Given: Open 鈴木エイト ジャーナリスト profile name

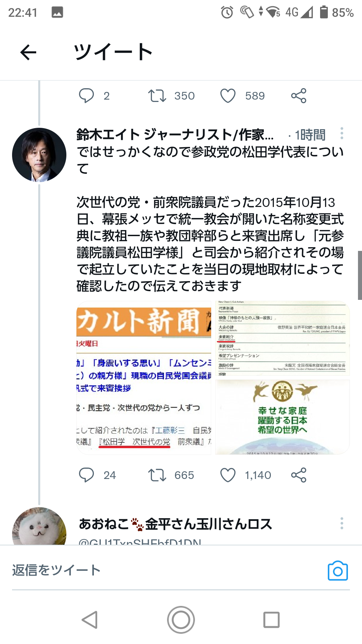Looking at the screenshot, I should coord(175,135).
